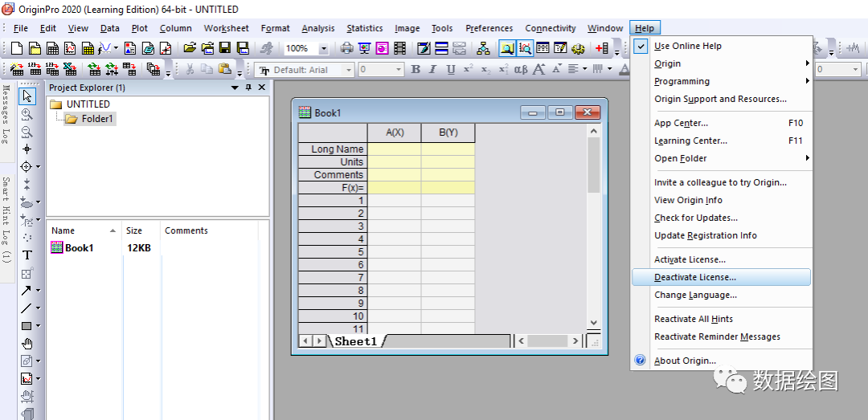Click the New Layout toolbar icon
Image resolution: width=868 pixels, height=420 pixels.
[x=130, y=49]
